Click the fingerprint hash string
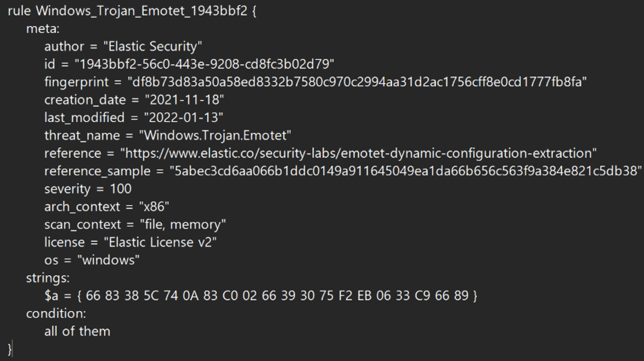Viewport: 644px width, 361px height. coord(357,82)
